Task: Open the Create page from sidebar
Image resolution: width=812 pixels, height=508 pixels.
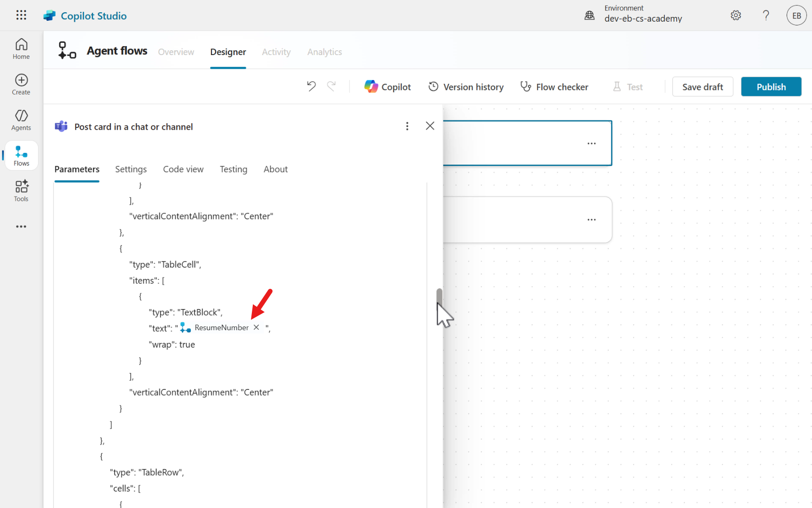Action: (21, 85)
